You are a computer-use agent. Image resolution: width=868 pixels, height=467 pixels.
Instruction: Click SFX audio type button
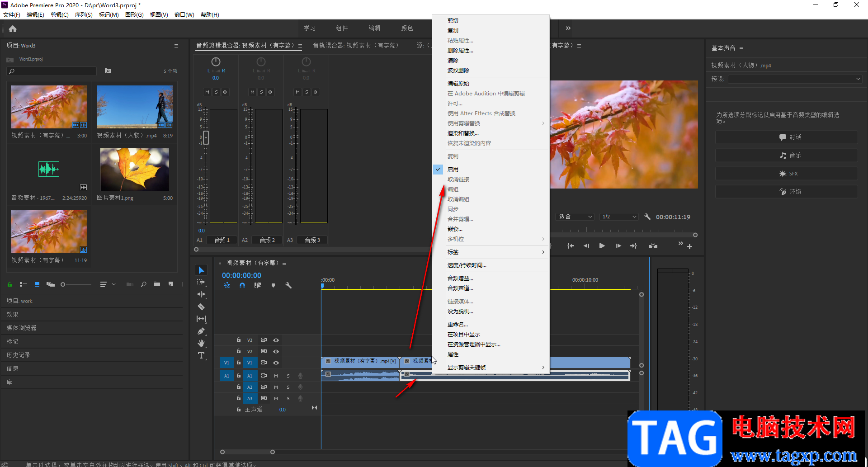[786, 174]
